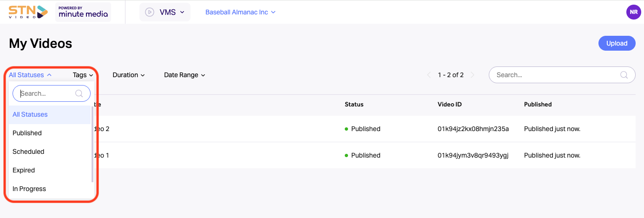Go to previous page arrow

click(x=429, y=75)
